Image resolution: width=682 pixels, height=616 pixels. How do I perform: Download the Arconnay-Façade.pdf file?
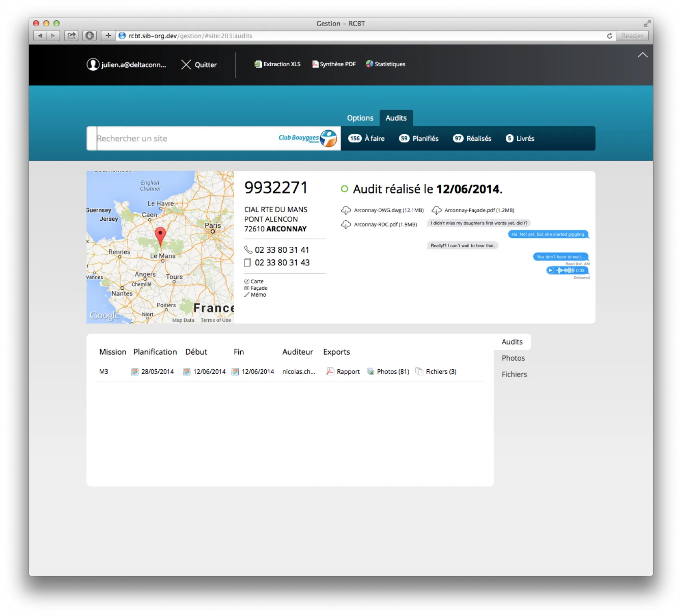tap(436, 210)
